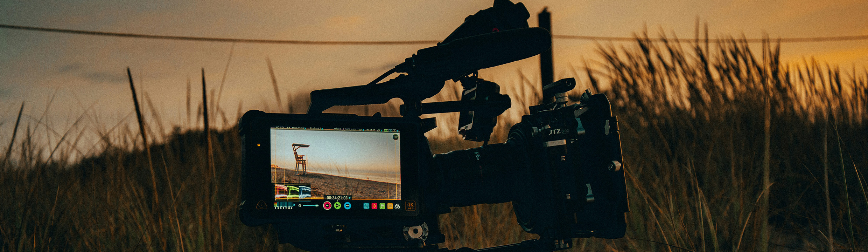Screen dimensions: 868x252
Task: Tap the green Play button
Action: tap(337, 206)
